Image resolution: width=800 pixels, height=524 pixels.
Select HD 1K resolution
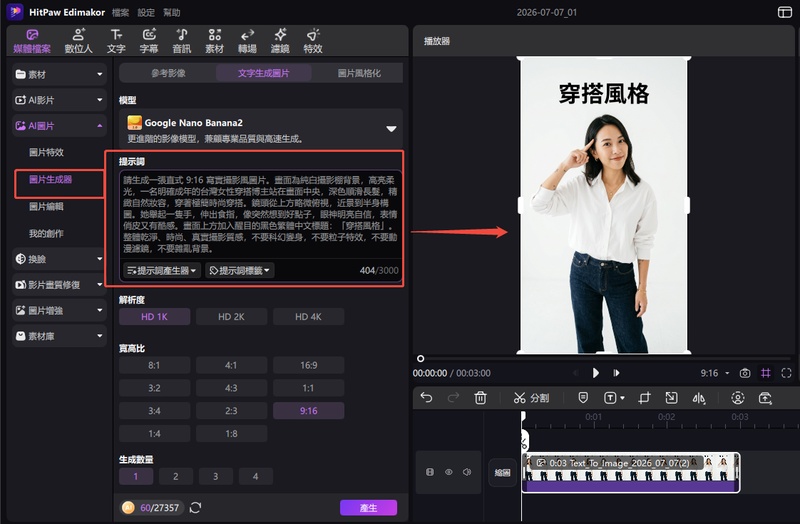pos(155,317)
